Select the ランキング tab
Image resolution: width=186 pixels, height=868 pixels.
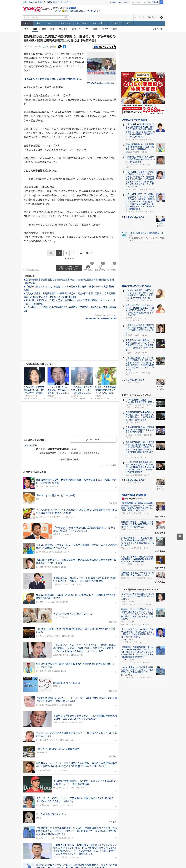tap(115, 24)
